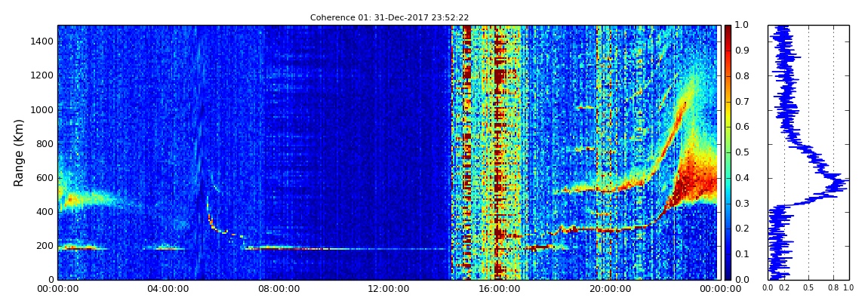Select the 08:00:00 time axis tick
Screen dimensions: 868x307
coord(279,289)
